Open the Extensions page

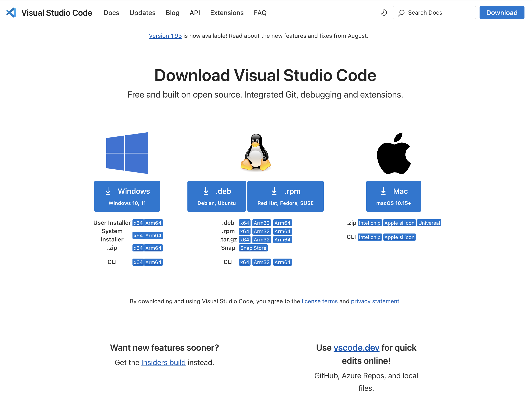(227, 13)
